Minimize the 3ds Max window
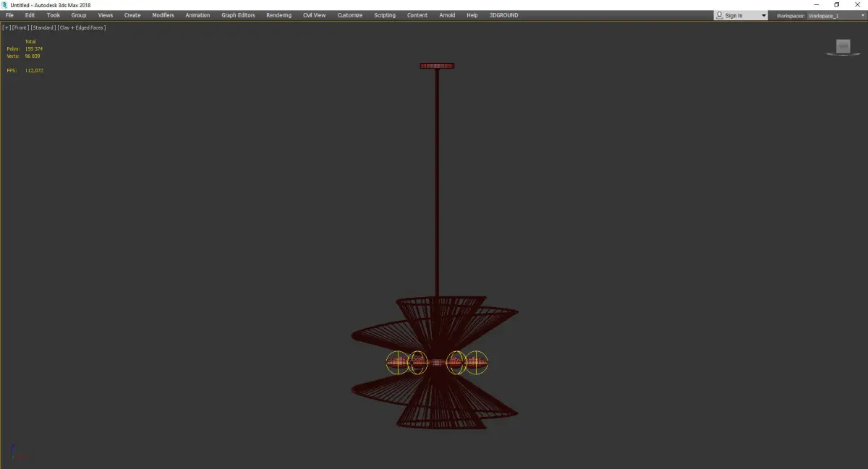Viewport: 868px width, 469px height. pyautogui.click(x=817, y=4)
